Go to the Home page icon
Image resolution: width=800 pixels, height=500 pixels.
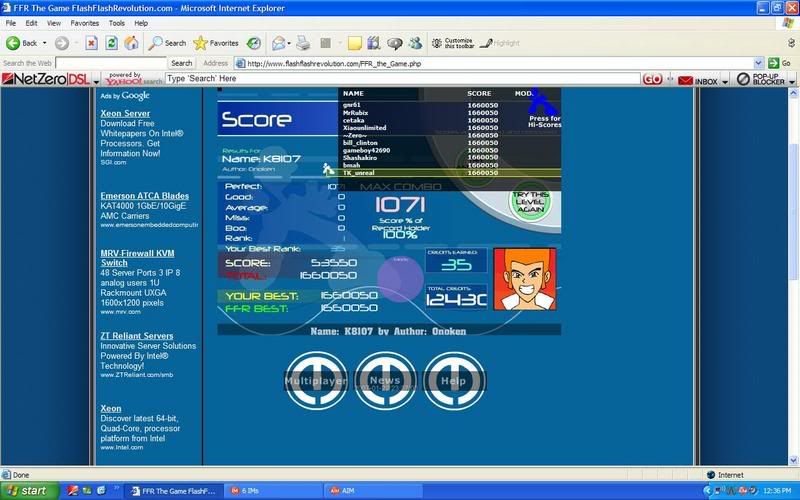[x=131, y=43]
